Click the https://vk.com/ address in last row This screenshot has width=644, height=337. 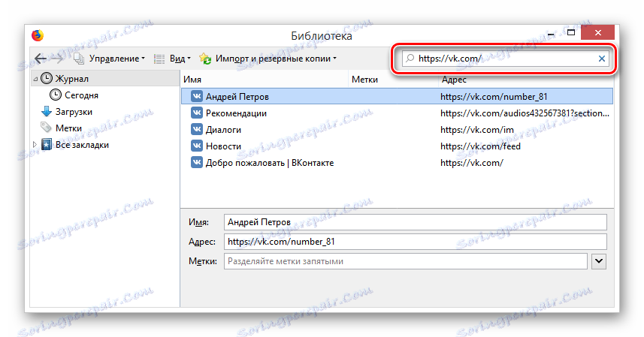[471, 163]
